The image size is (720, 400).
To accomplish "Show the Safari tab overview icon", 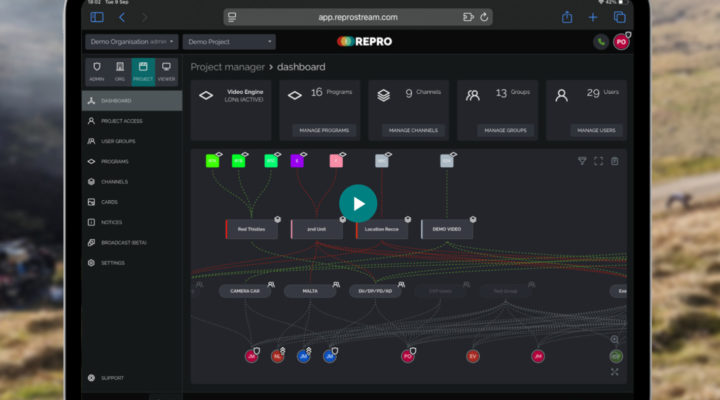I will [x=619, y=17].
